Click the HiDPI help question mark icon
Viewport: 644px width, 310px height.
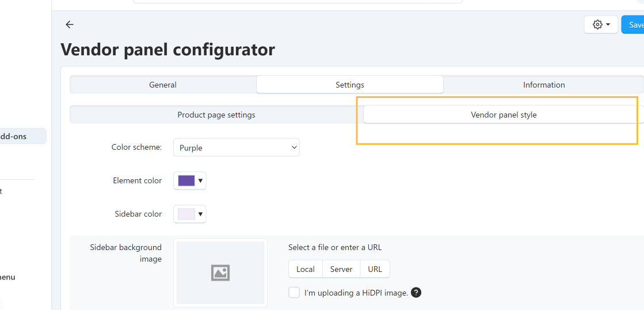pos(416,293)
